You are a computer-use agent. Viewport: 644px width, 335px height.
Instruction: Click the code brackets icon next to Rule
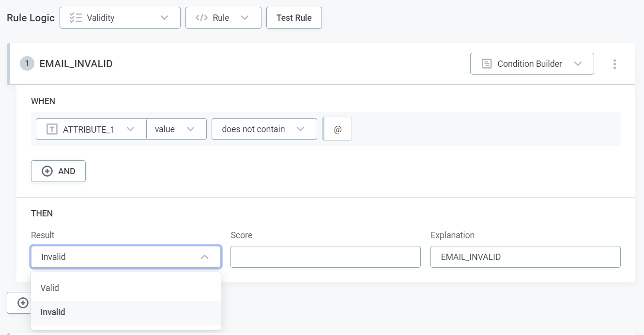click(x=201, y=18)
